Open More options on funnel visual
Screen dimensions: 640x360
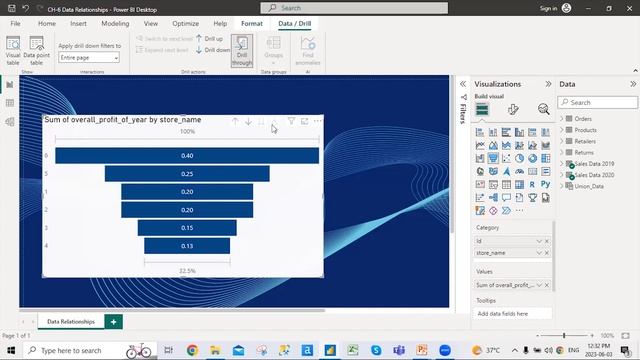click(x=318, y=121)
